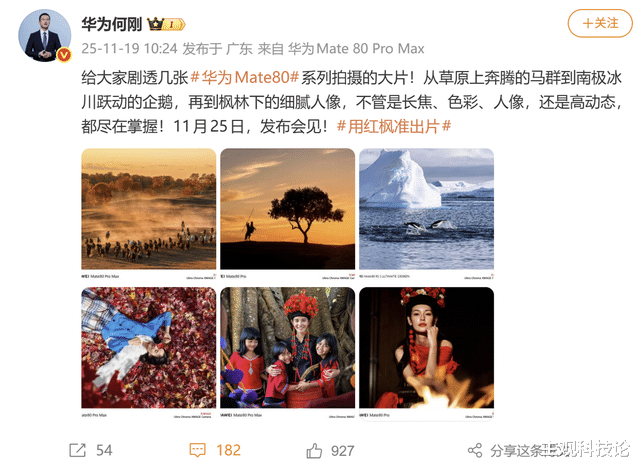
Task: Click the repost arrow icon
Action: 78,450
